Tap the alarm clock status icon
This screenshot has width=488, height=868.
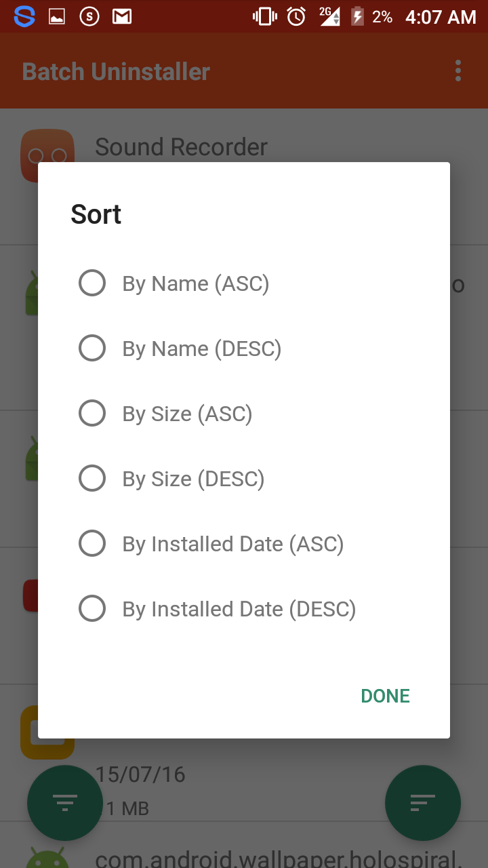pyautogui.click(x=296, y=16)
